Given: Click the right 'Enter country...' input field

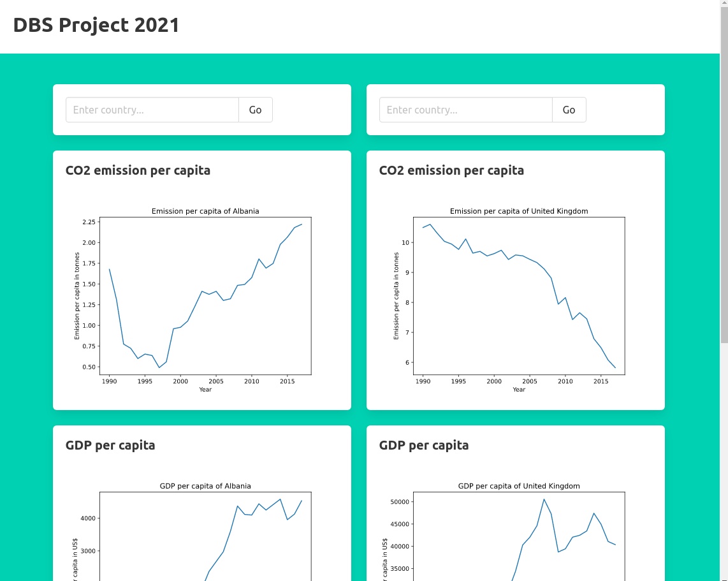Looking at the screenshot, I should click(x=465, y=110).
